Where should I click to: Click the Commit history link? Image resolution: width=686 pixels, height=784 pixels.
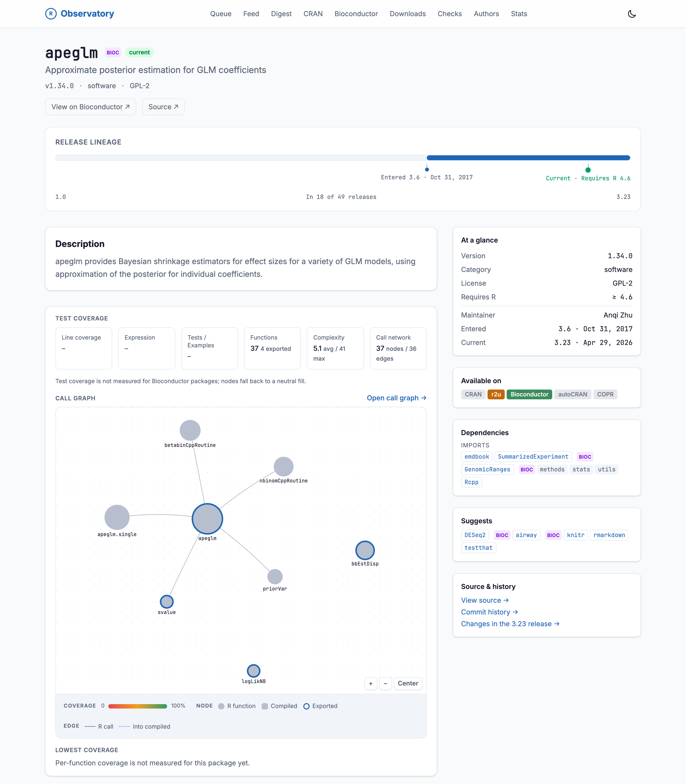click(x=489, y=612)
